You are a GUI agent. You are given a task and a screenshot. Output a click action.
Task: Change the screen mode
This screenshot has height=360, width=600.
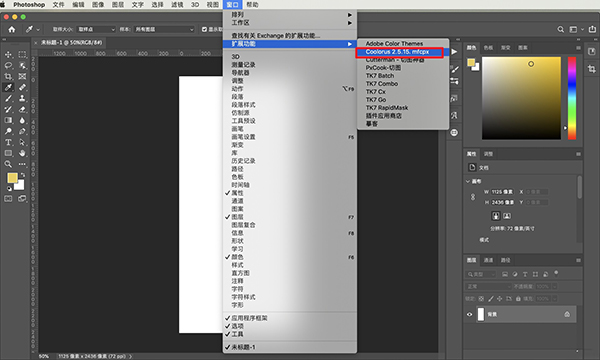tap(22, 199)
